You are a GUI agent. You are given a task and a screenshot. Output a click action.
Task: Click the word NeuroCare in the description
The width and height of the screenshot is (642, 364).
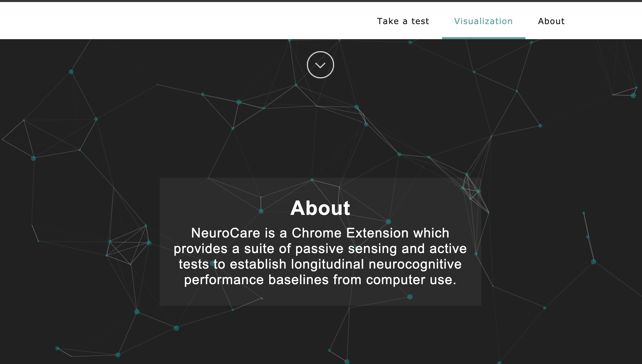click(x=225, y=233)
